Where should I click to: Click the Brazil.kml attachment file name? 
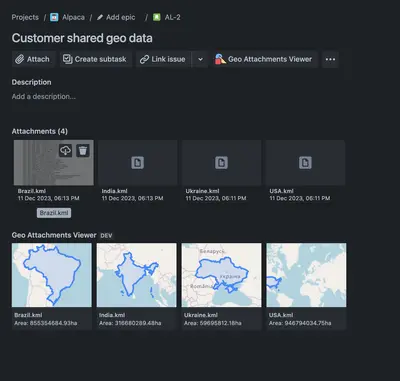tap(32, 191)
